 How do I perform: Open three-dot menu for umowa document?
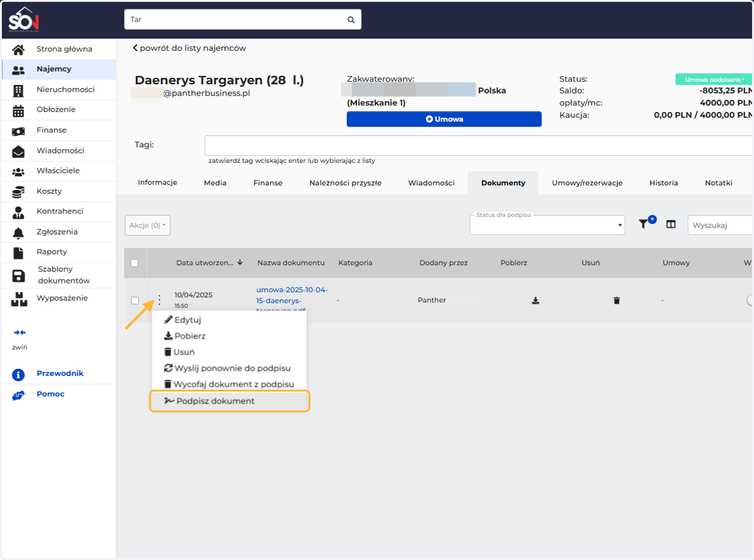(x=159, y=300)
